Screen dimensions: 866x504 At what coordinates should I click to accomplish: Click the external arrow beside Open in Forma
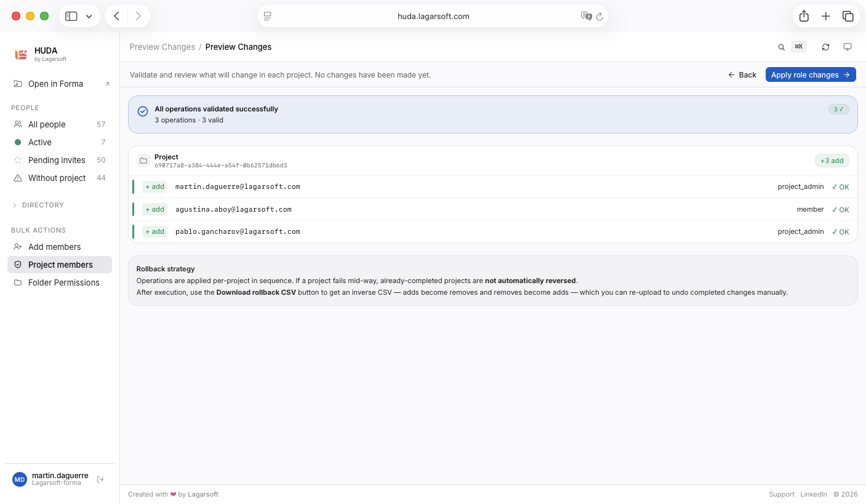coord(107,84)
